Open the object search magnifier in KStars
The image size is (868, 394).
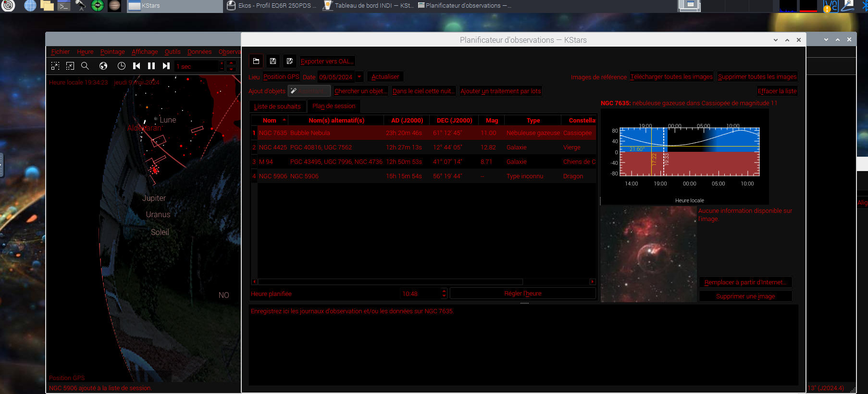point(85,66)
